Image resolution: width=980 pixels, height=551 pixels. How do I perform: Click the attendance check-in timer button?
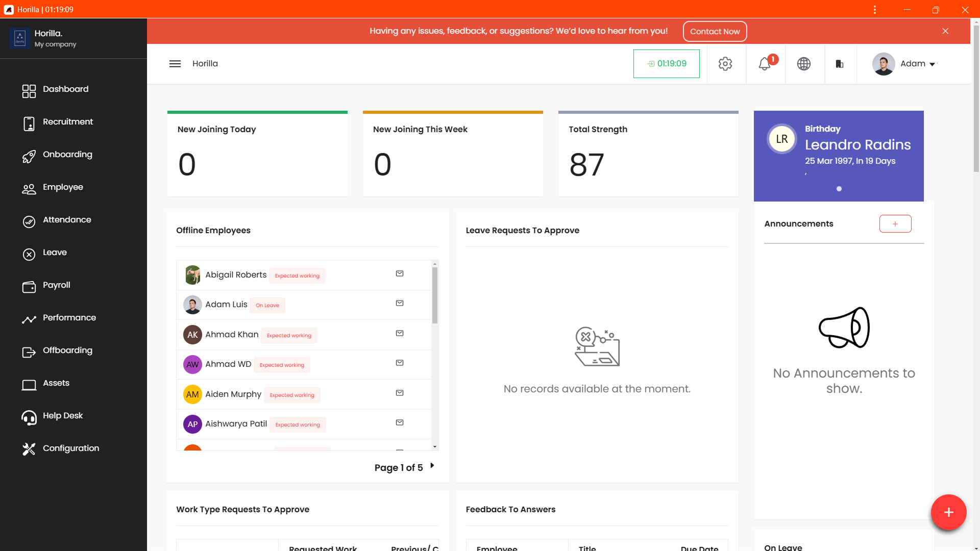click(x=667, y=64)
